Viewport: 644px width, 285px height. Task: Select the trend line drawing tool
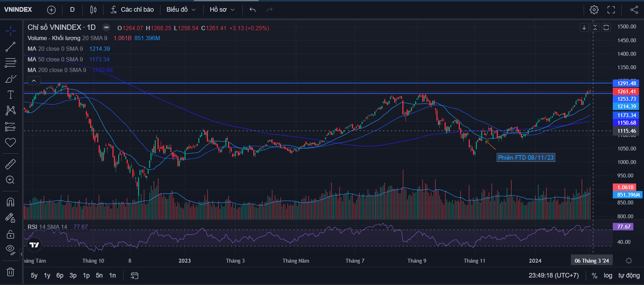point(11,46)
